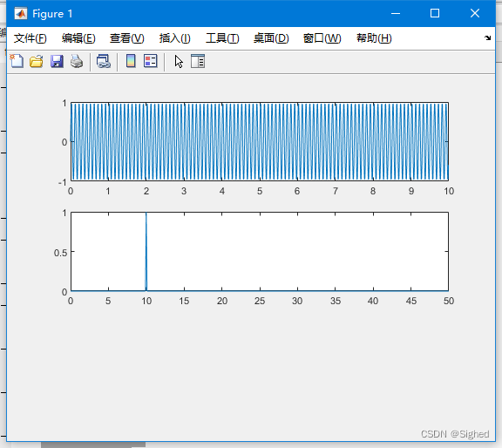The height and width of the screenshot is (448, 502).
Task: Select the upper sine wave axes
Action: (260, 141)
